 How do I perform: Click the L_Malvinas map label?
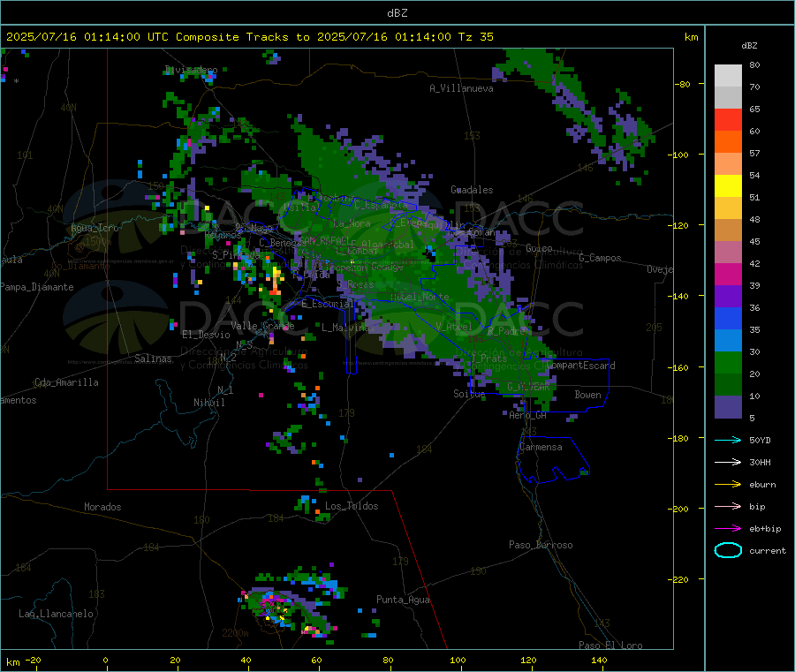(348, 328)
